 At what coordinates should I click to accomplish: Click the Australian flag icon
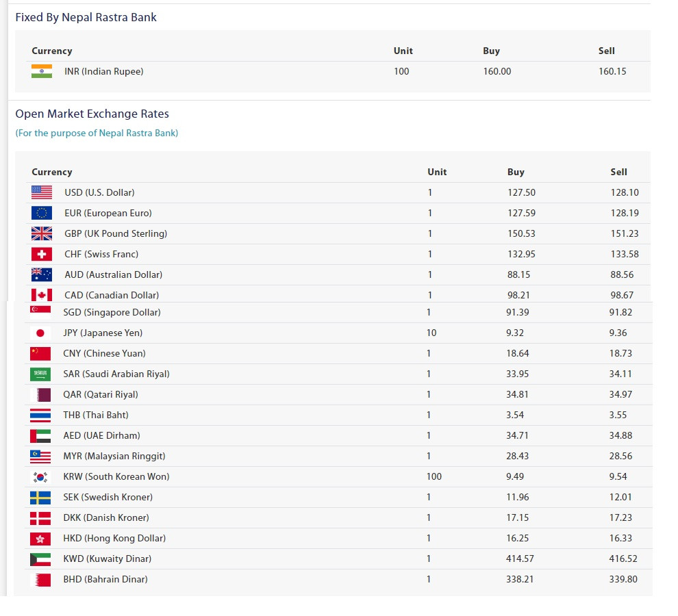[42, 274]
